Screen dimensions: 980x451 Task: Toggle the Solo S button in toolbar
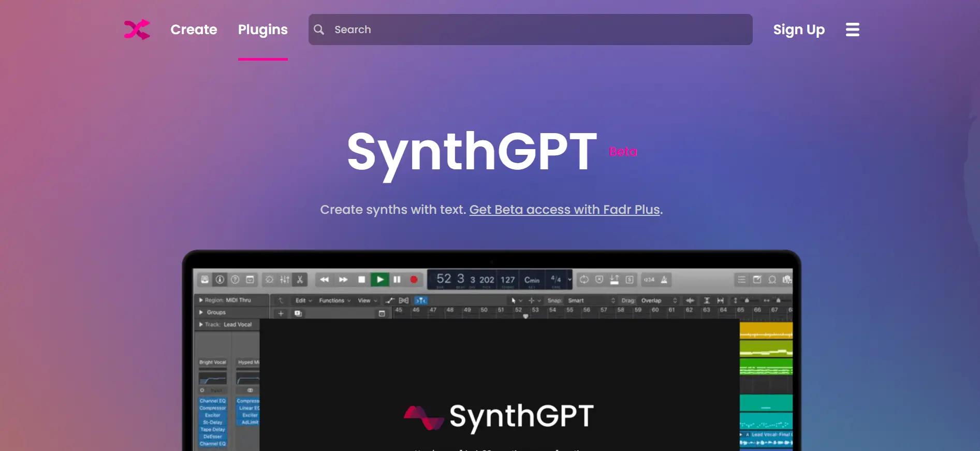[630, 280]
